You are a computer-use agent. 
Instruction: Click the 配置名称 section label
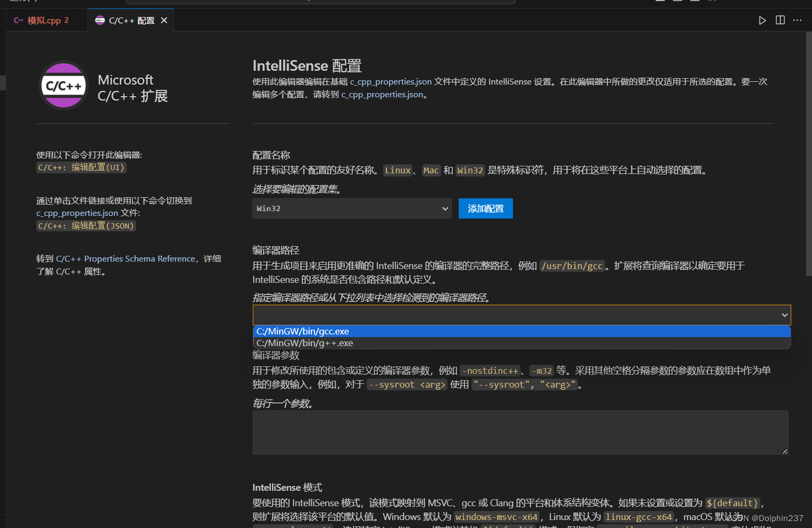click(271, 155)
